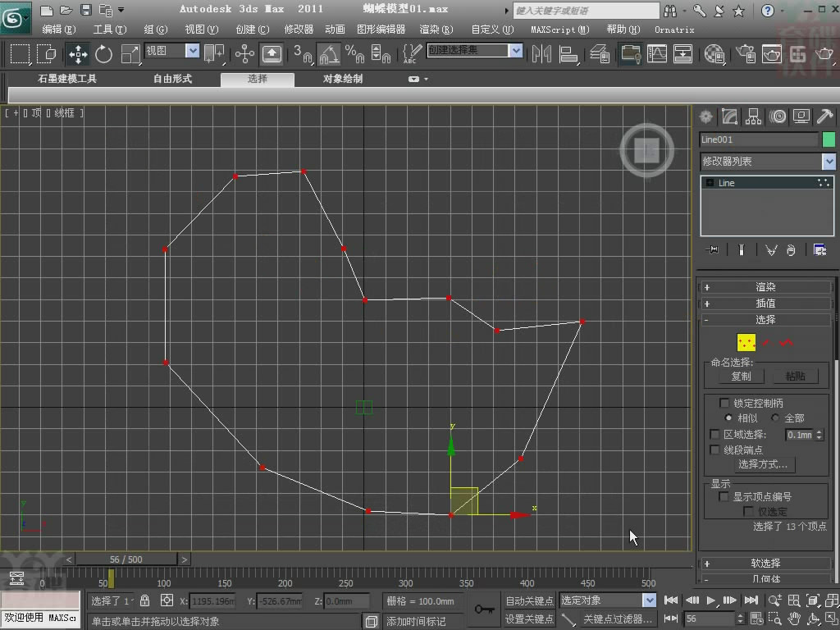
Task: Open the Utilities hammer panel tab
Action: pos(824,116)
